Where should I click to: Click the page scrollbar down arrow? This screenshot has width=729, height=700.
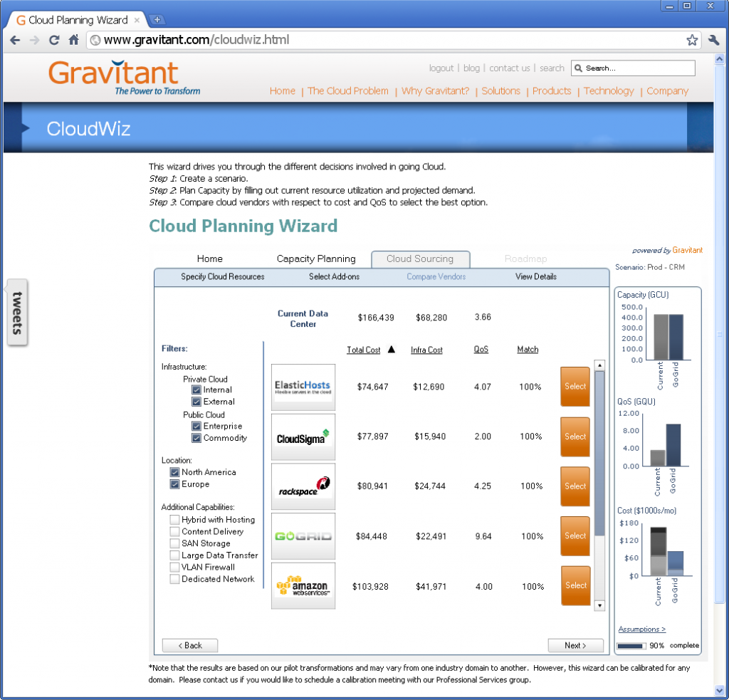[x=719, y=691]
